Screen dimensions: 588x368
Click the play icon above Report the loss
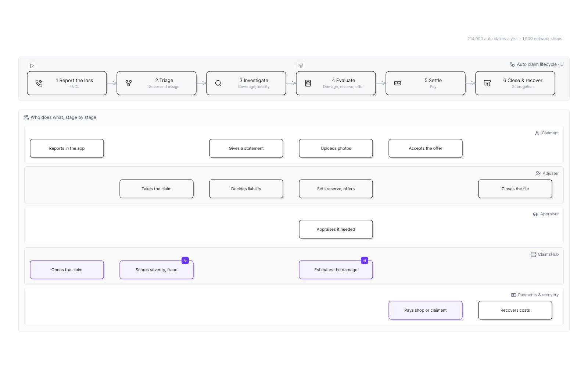click(x=32, y=66)
